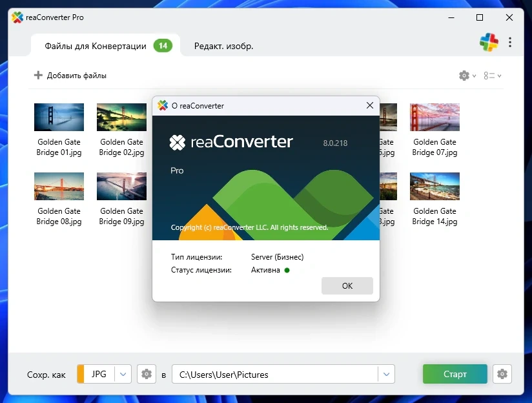Click the C:\Users\User\Pictures path field
This screenshot has width=532, height=403.
[275, 374]
